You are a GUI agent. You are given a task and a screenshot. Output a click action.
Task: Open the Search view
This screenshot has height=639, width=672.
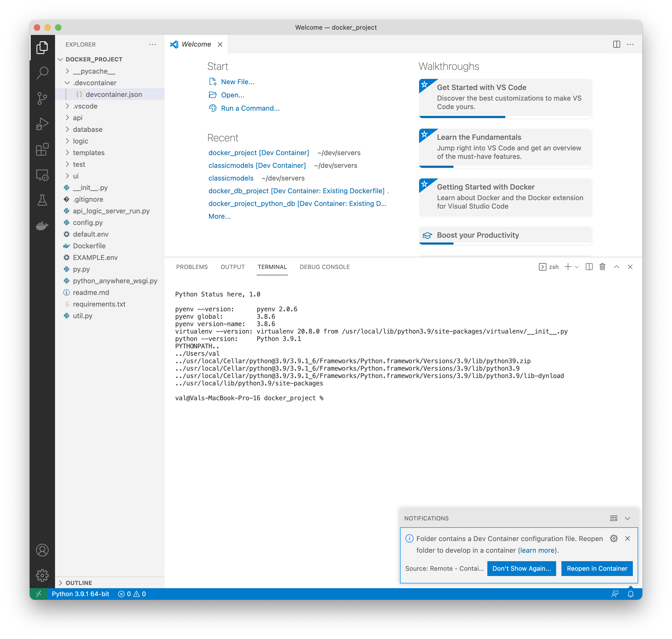[x=42, y=73]
